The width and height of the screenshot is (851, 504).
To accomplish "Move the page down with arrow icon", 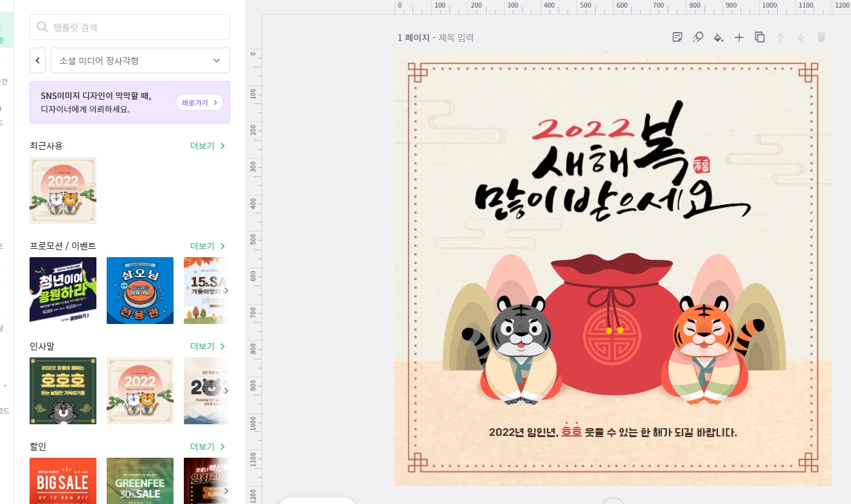I will point(801,37).
